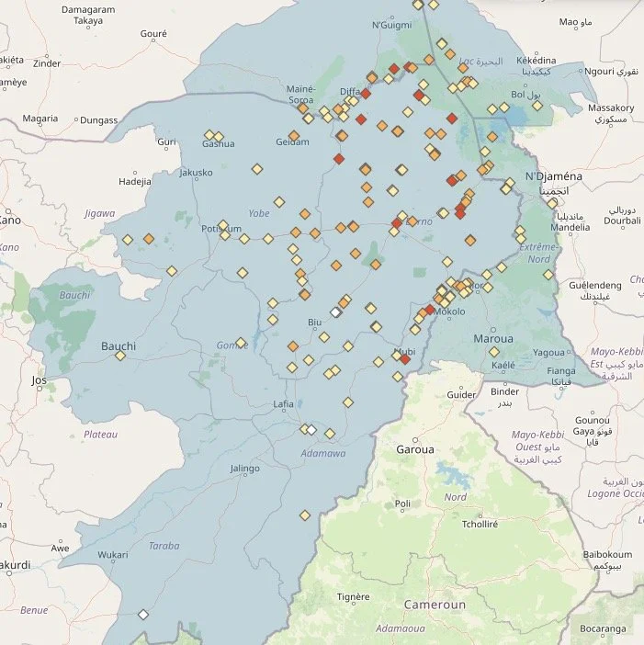Select the orange diamond southwest of Biu

coord(293,346)
